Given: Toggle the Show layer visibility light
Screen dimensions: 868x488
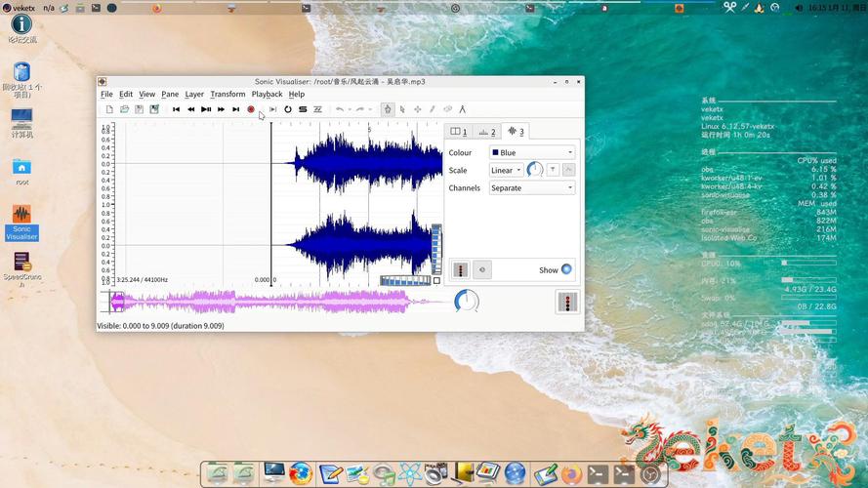Looking at the screenshot, I should 566,269.
